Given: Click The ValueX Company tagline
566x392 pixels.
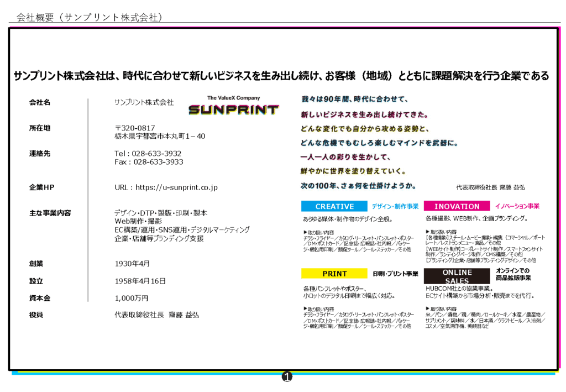Looking at the screenshot, I should pos(234,98).
